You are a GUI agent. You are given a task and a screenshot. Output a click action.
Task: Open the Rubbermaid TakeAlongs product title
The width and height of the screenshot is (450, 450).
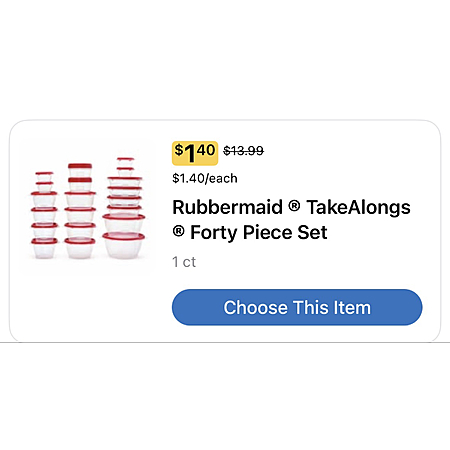[x=291, y=220]
